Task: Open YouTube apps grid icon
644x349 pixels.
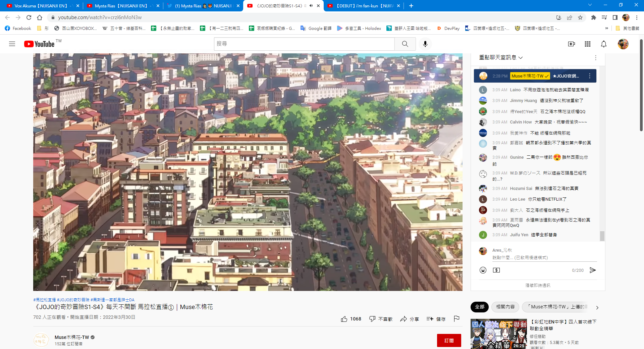Action: 588,44
